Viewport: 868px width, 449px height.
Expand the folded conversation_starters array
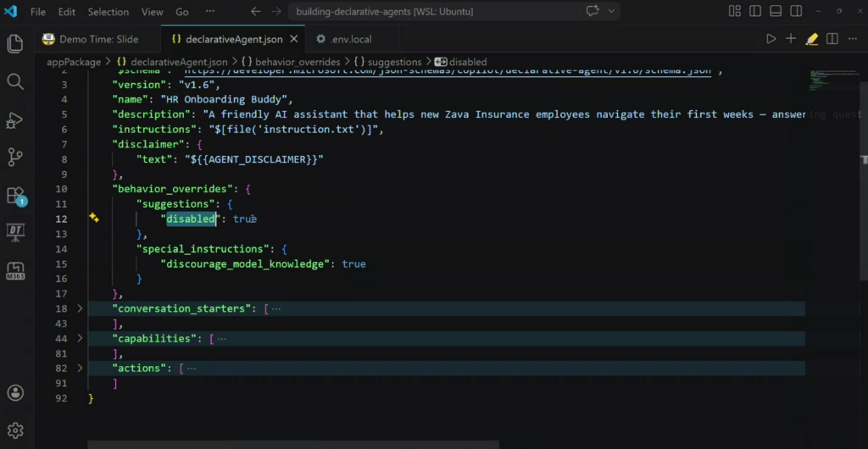81,309
